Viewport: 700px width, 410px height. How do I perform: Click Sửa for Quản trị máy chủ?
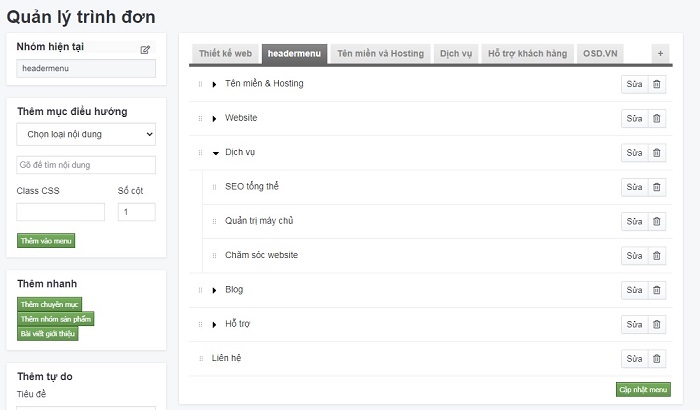pyautogui.click(x=634, y=221)
